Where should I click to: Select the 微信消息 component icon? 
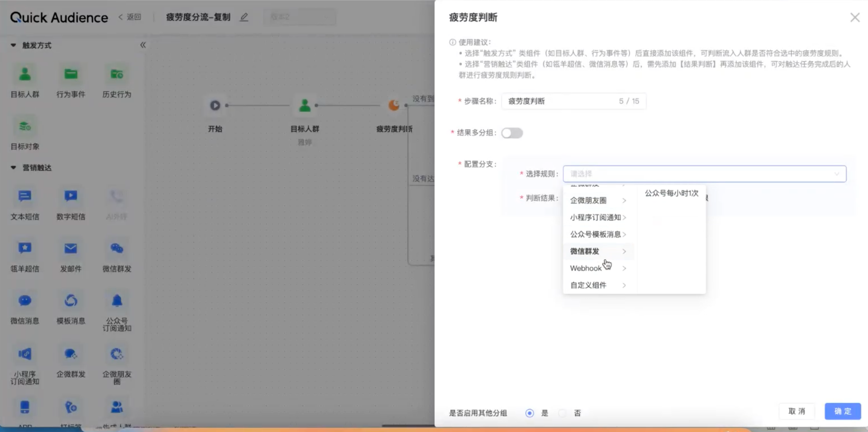tap(25, 300)
